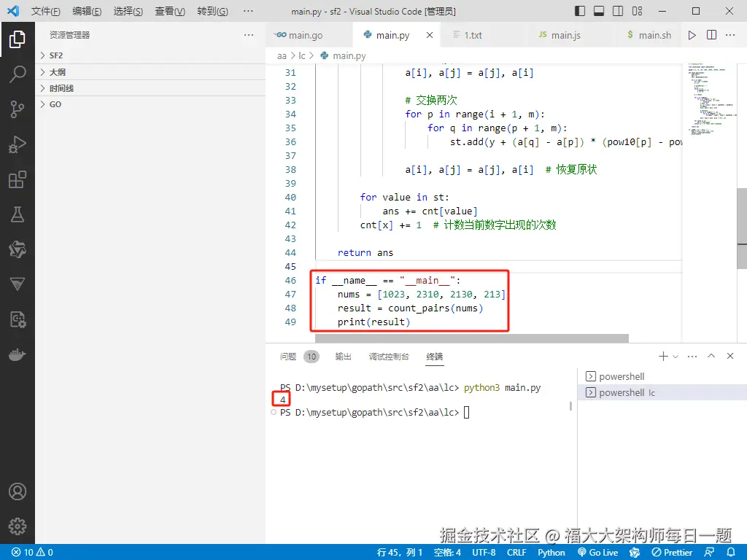Expand the 大纲 outline section
The height and width of the screenshot is (560, 747).
pyautogui.click(x=150, y=72)
